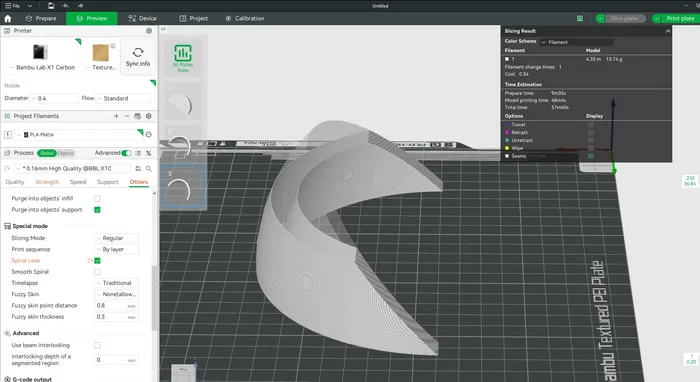Show Retract display checkbox
Viewport: 700px width, 382px height.
click(x=591, y=133)
